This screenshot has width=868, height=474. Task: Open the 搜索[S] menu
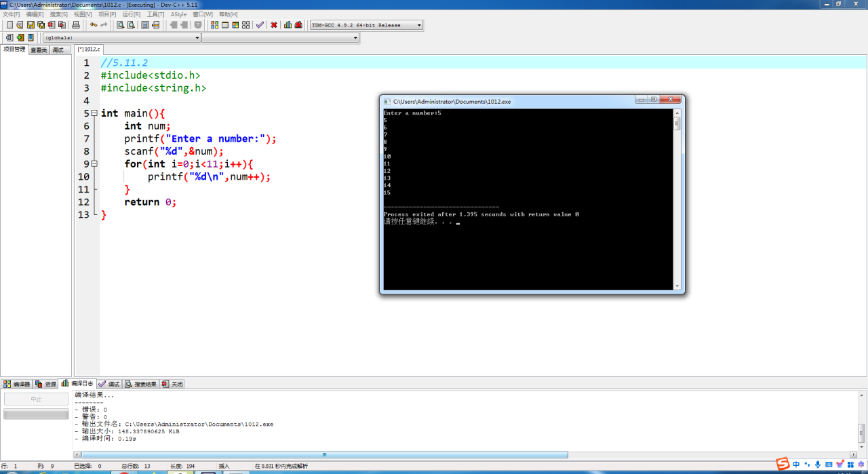tap(59, 14)
